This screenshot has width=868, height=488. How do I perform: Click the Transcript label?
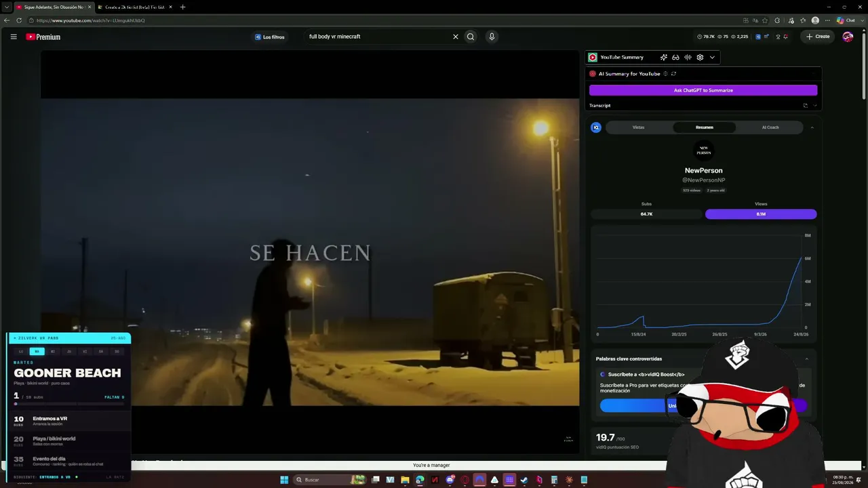click(600, 106)
